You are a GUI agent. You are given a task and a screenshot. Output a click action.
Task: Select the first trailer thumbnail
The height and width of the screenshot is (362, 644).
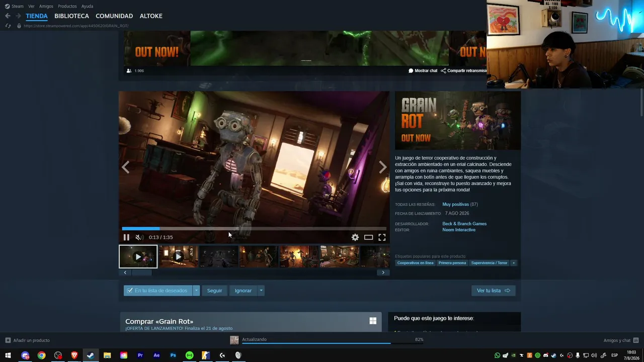point(138,256)
